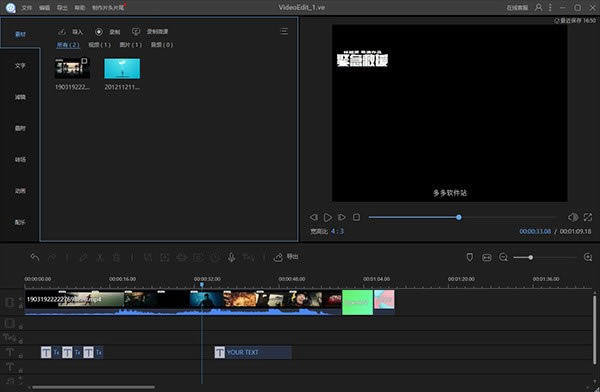
Task: Click the fit-timeline-to-width icon
Action: tap(487, 257)
